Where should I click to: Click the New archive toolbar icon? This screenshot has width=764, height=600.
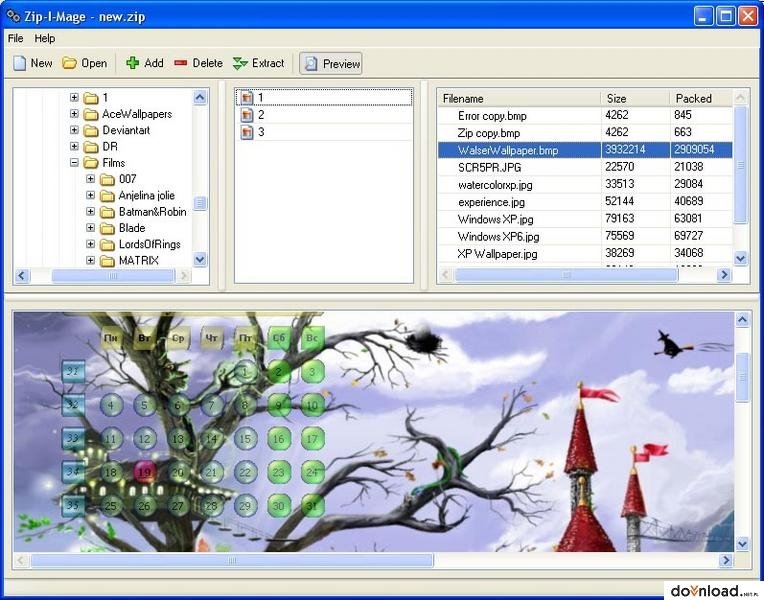point(19,63)
